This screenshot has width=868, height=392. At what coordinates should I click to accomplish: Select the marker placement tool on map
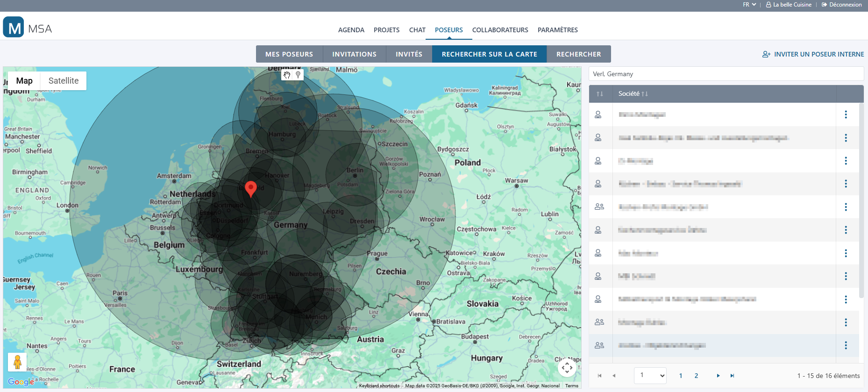click(298, 75)
